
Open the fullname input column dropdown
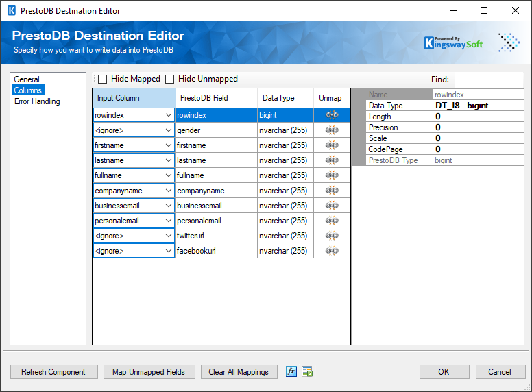[x=168, y=175]
